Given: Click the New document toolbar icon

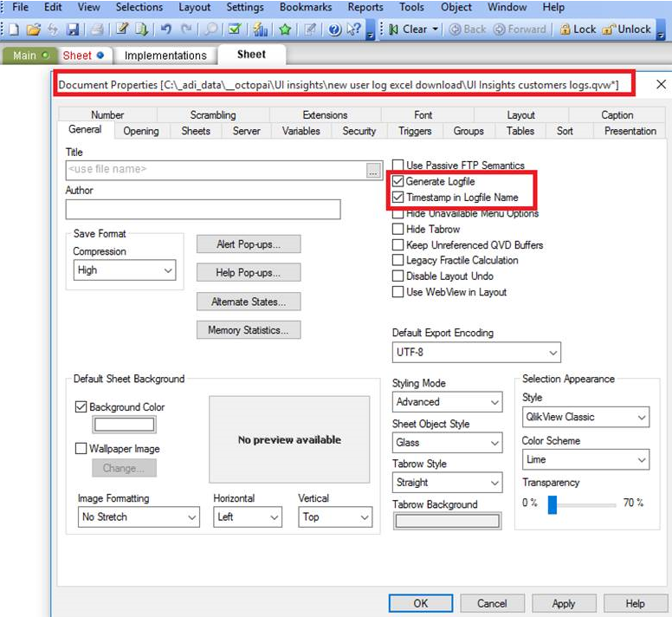Looking at the screenshot, I should tap(14, 29).
